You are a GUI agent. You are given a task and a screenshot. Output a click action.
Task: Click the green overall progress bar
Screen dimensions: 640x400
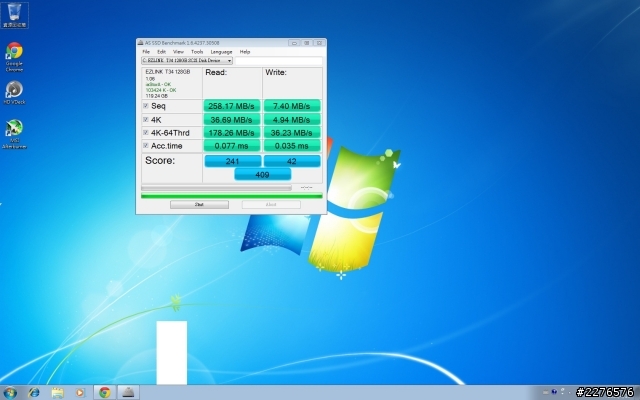point(232,196)
